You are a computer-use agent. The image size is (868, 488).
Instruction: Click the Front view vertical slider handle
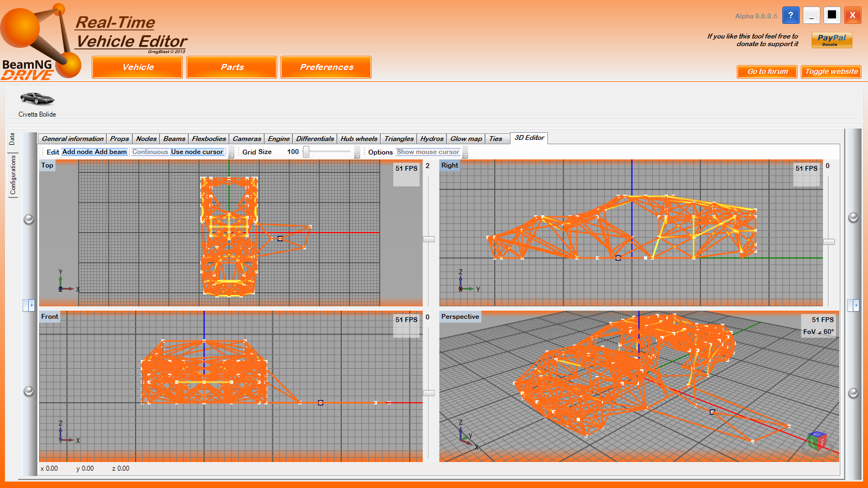point(429,393)
